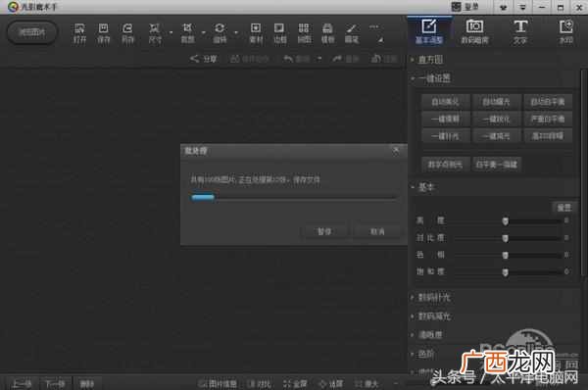
Task: Open the Template (模板) tool
Action: click(x=327, y=28)
